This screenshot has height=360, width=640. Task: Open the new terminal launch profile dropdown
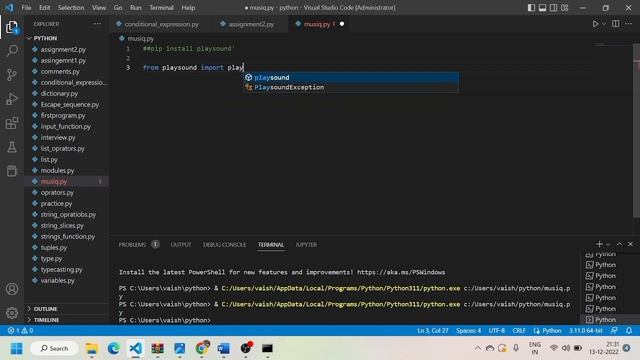[x=608, y=244]
